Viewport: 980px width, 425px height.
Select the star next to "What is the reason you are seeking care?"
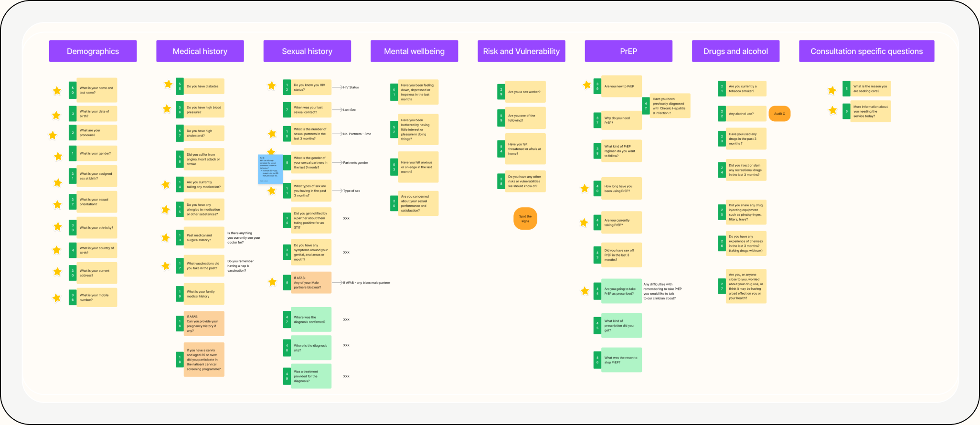coord(832,90)
